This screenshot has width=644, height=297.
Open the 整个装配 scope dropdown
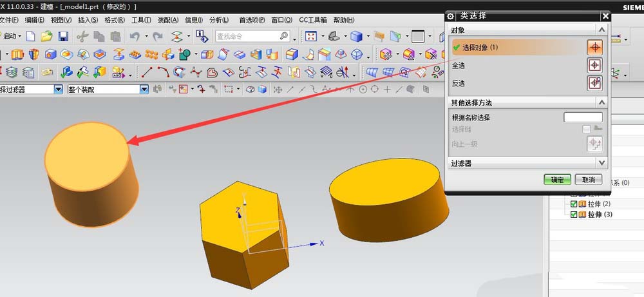coord(144,89)
